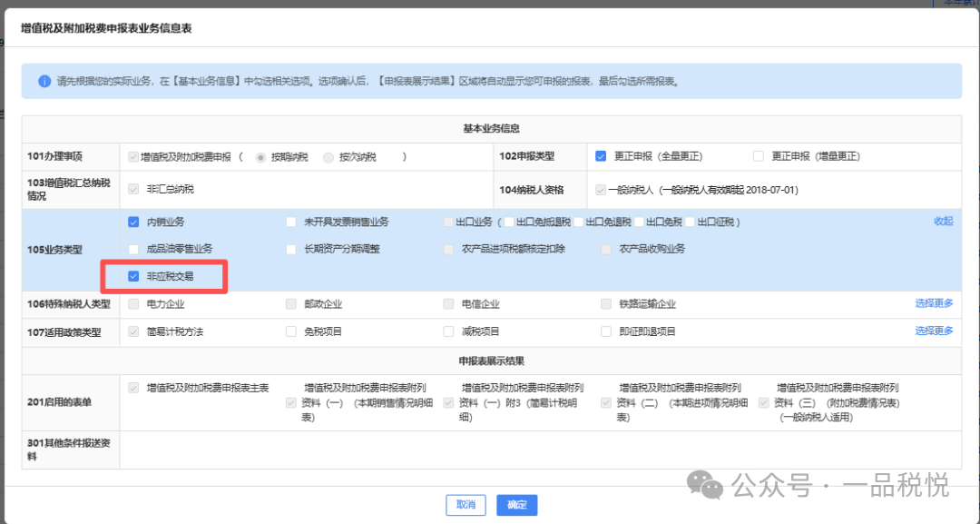Check the 农产品进项税额核定扣除 checkbox
This screenshot has height=524, width=980.
448,249
